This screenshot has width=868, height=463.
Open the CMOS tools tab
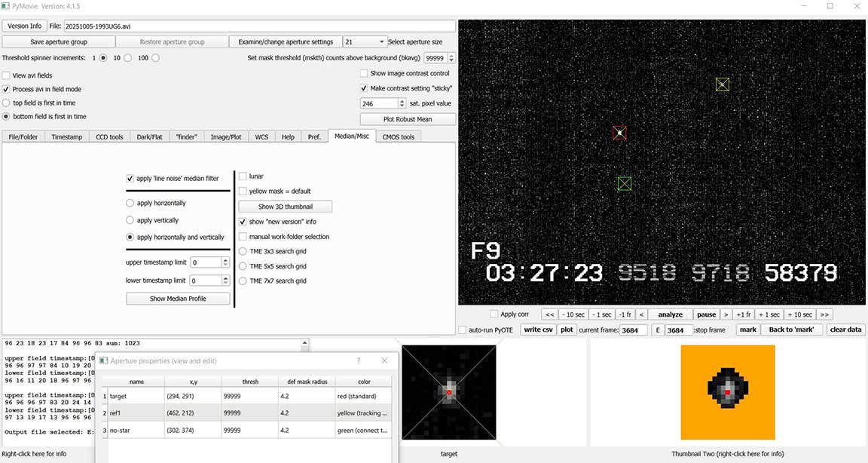(x=398, y=136)
